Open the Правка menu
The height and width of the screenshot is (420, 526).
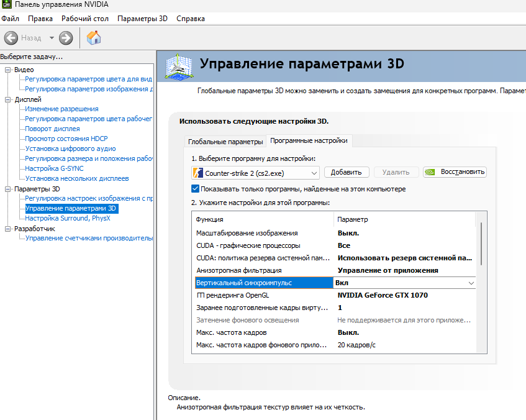[40, 19]
